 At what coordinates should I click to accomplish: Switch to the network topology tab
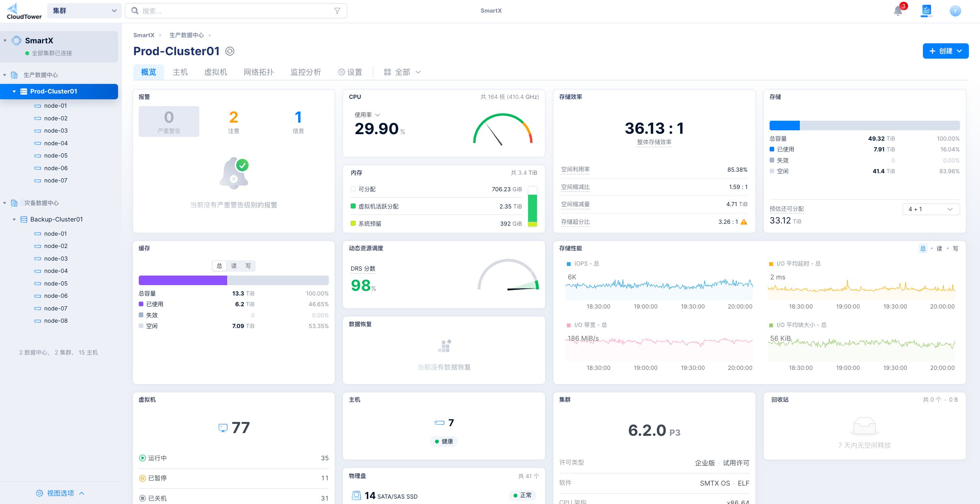259,72
